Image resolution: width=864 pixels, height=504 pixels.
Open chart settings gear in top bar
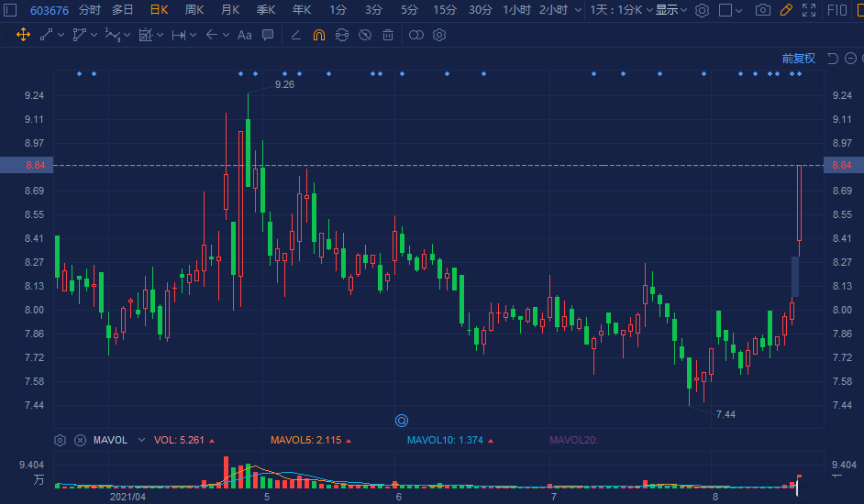[x=702, y=10]
